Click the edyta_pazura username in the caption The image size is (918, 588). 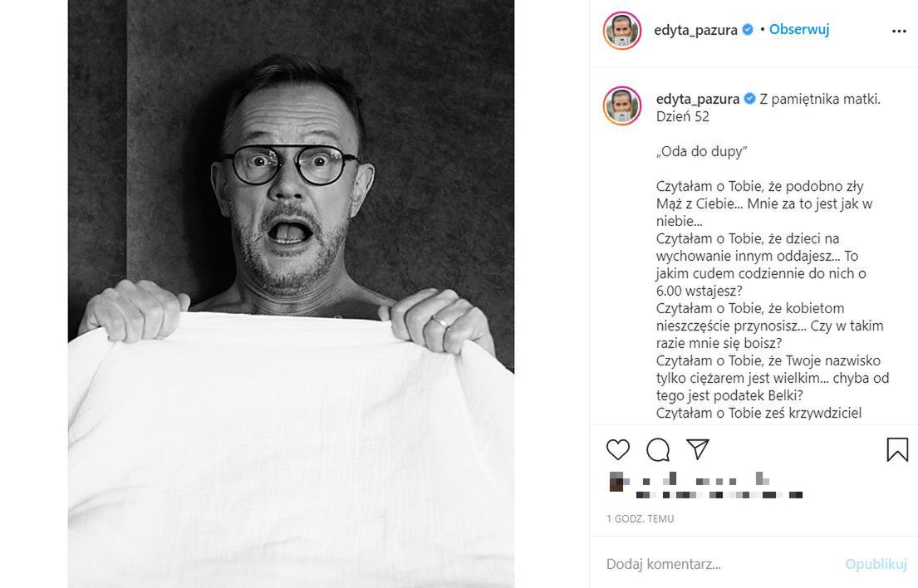[697, 99]
